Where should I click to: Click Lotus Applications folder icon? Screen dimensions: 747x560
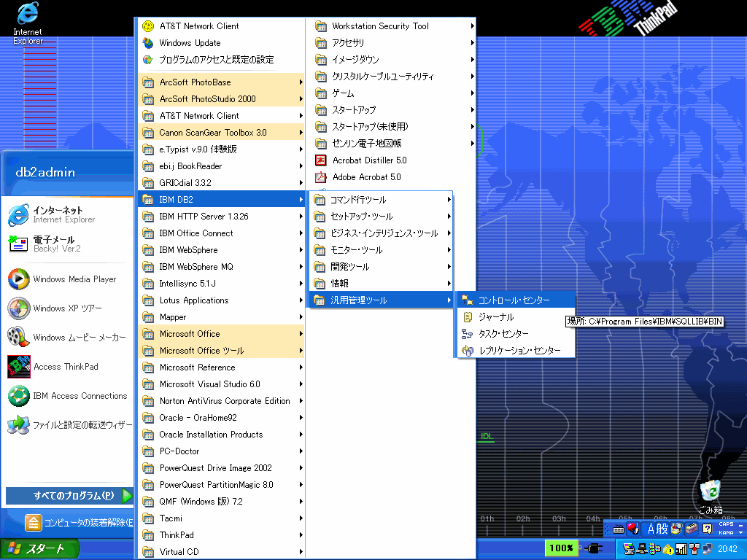pos(148,300)
